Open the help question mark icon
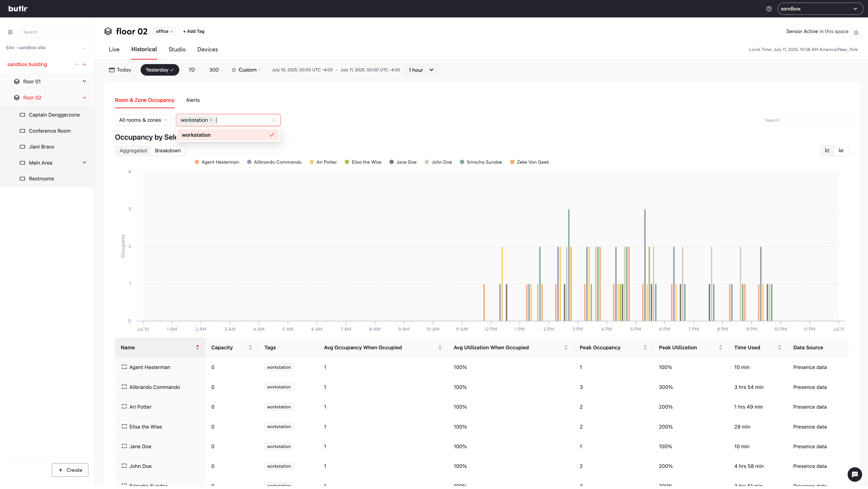 [769, 9]
